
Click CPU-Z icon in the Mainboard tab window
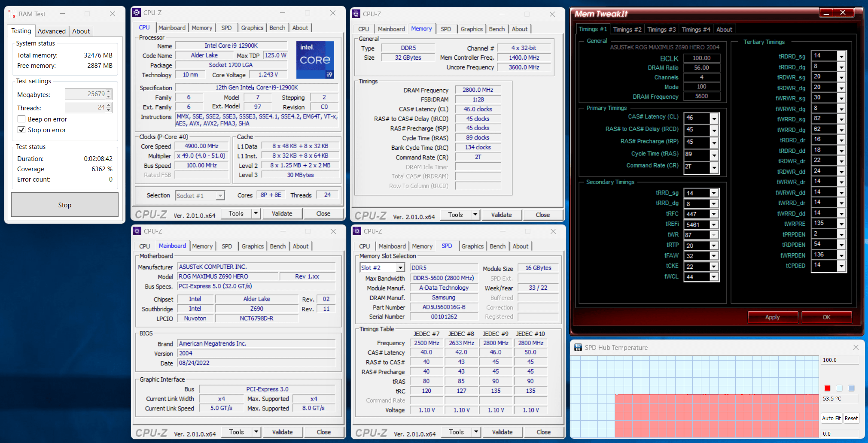[137, 231]
